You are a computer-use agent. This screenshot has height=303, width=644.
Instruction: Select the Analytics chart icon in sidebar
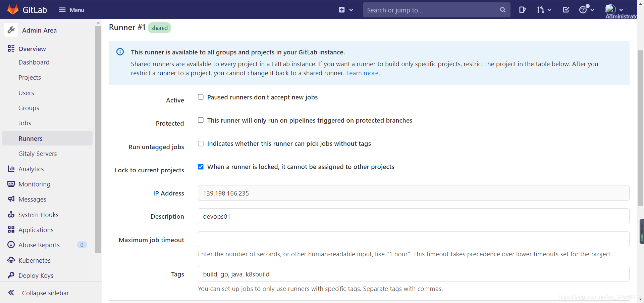point(11,169)
